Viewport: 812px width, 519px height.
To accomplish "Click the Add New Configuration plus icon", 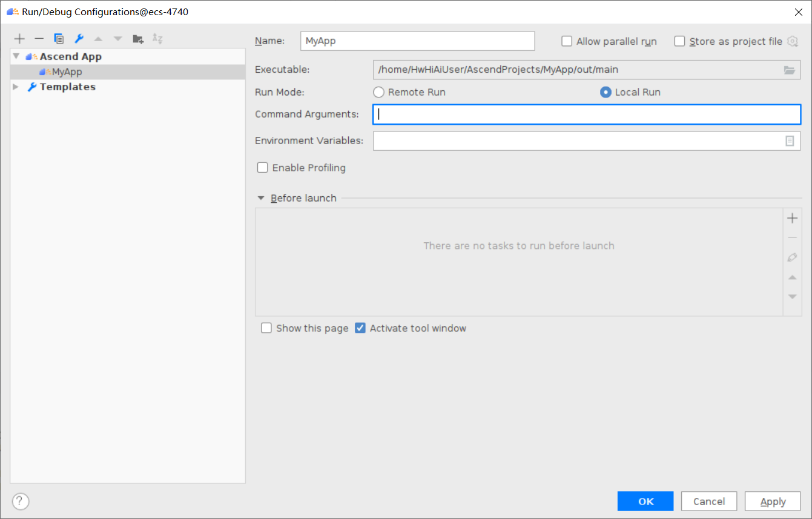I will pos(19,39).
